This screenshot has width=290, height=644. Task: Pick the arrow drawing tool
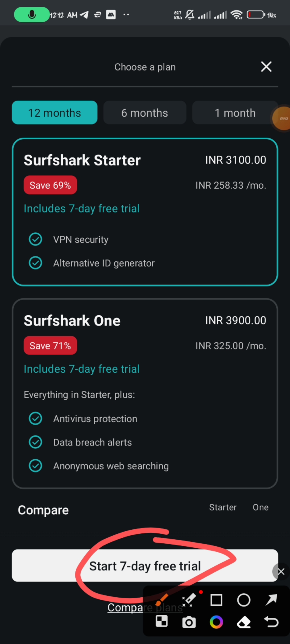pos(271,600)
